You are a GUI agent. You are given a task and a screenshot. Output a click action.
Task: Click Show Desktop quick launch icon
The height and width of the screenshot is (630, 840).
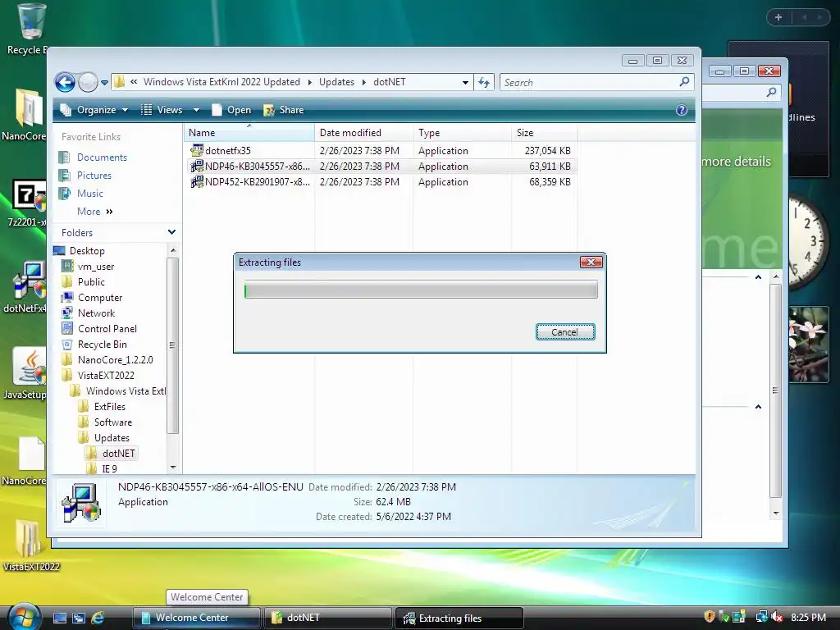point(59,618)
